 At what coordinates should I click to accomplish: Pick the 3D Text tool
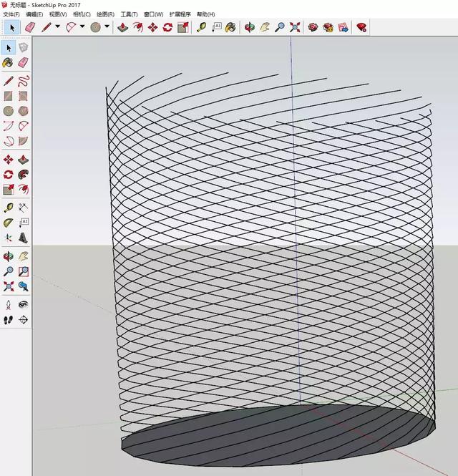pos(23,238)
